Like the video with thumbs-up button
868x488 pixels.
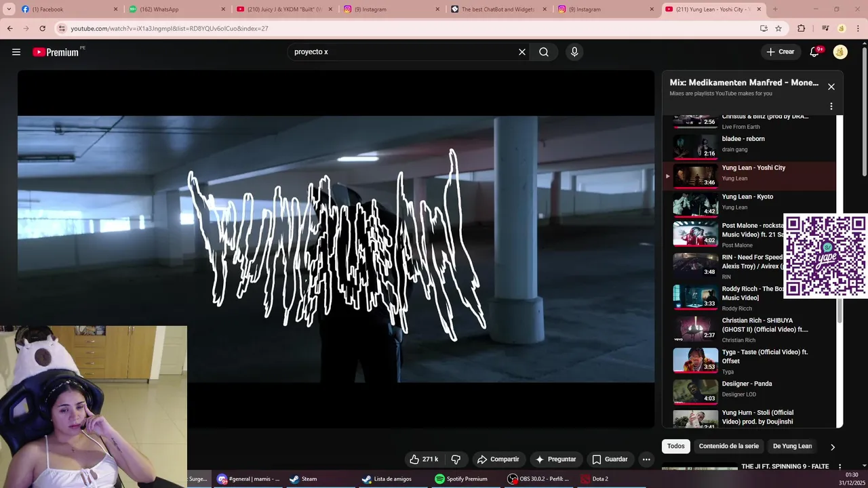(425, 460)
